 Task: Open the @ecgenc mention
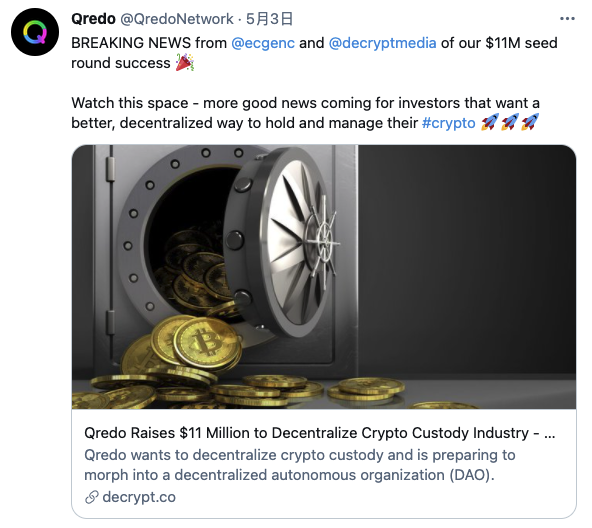(263, 43)
